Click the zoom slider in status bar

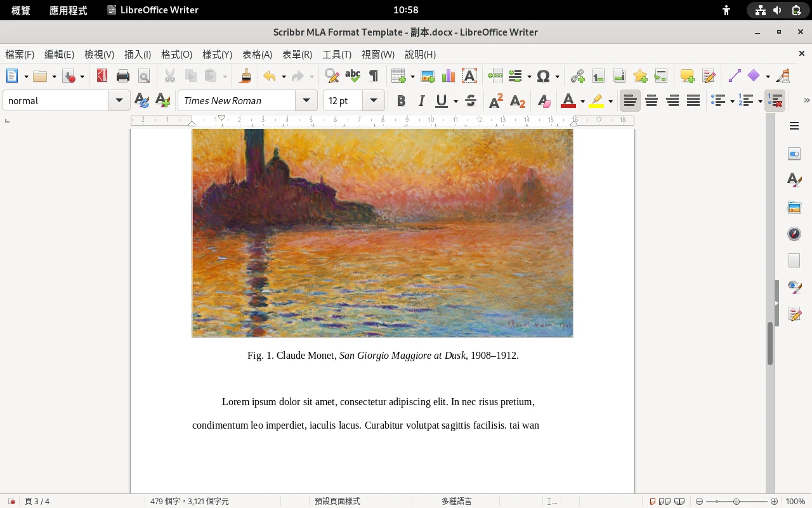[736, 501]
